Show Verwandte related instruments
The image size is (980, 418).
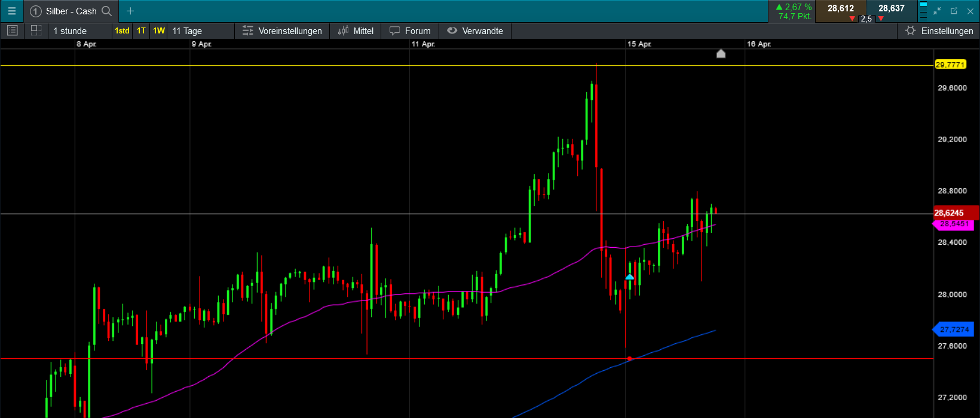[x=475, y=31]
